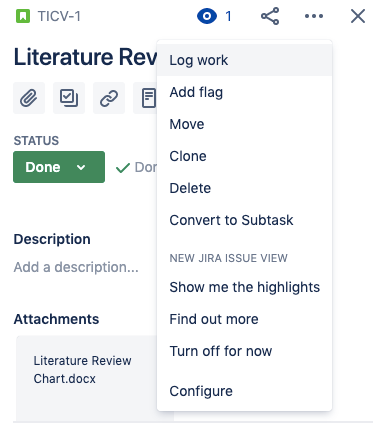
Task: Click the Attachments heading
Action: click(56, 319)
